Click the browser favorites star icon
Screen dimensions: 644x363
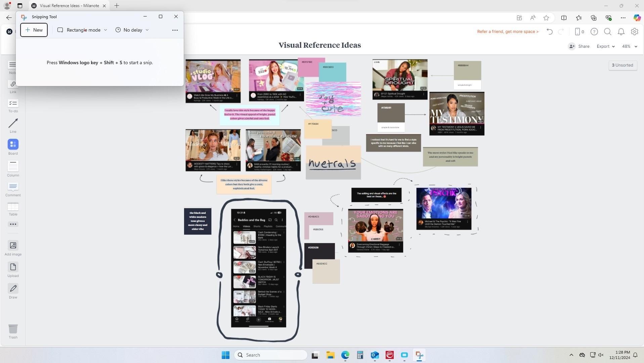point(546,18)
